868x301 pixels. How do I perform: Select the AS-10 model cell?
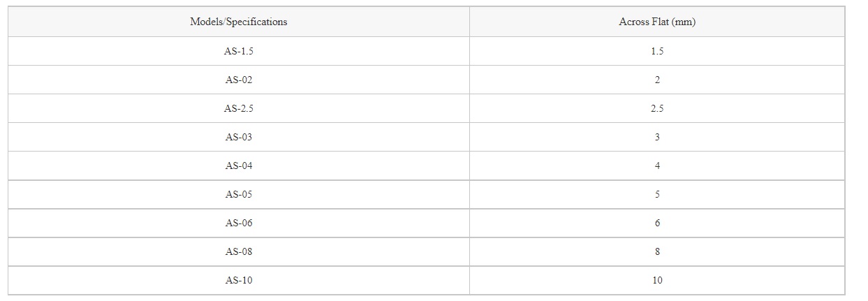tap(239, 280)
